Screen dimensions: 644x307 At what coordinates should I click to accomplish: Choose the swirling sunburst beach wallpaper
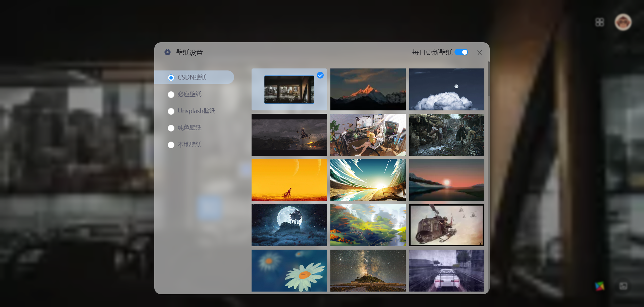[x=368, y=180]
